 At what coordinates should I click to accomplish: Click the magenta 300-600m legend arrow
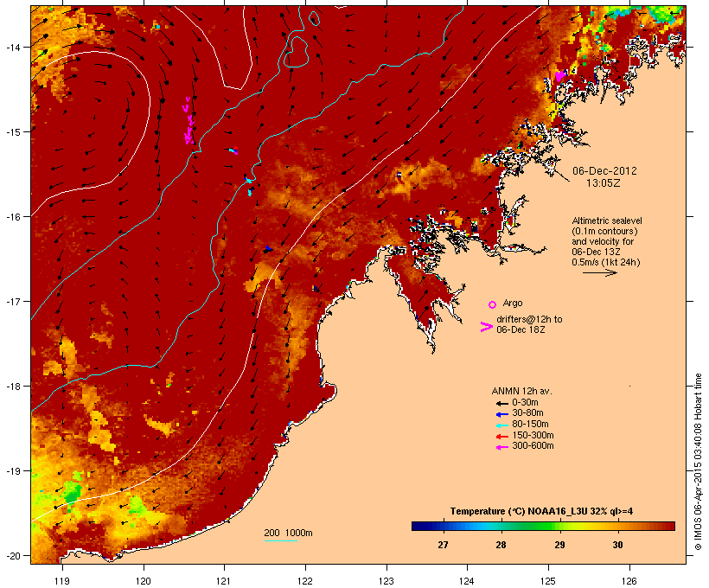(502, 447)
